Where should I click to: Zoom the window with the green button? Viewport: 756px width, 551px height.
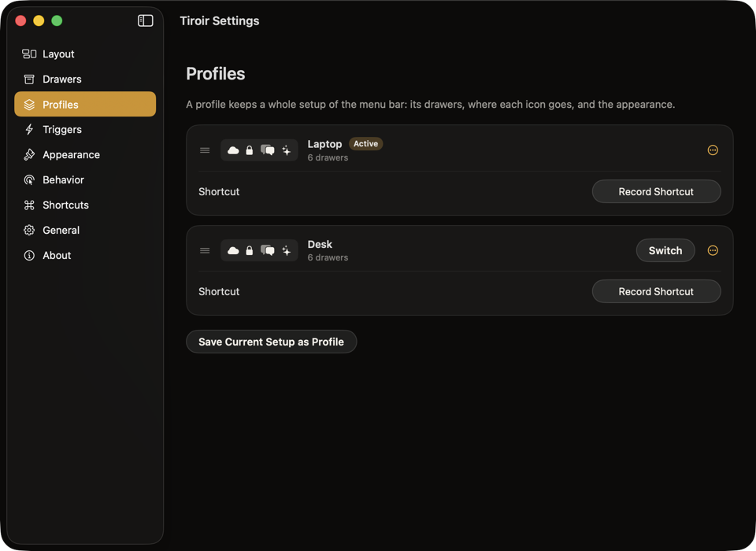(57, 20)
